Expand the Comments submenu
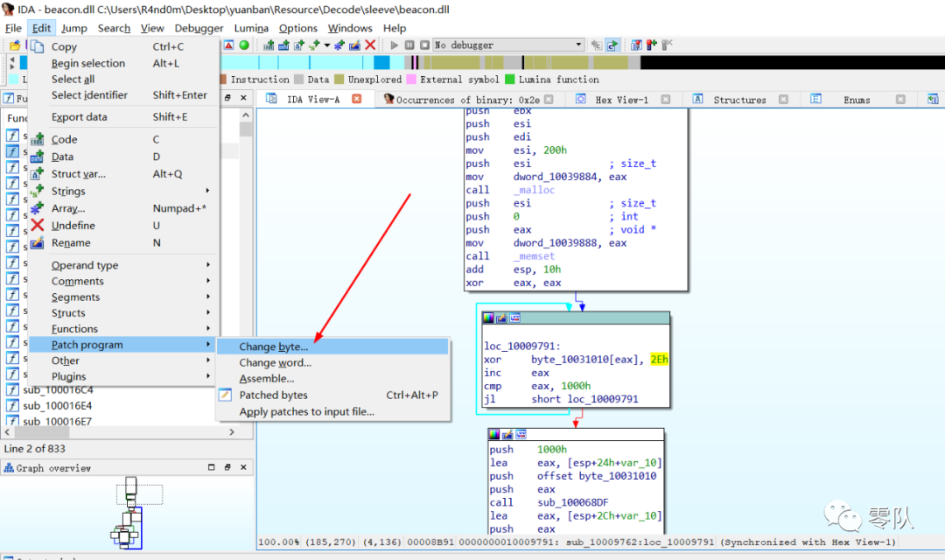The height and width of the screenshot is (560, 945). 123,281
